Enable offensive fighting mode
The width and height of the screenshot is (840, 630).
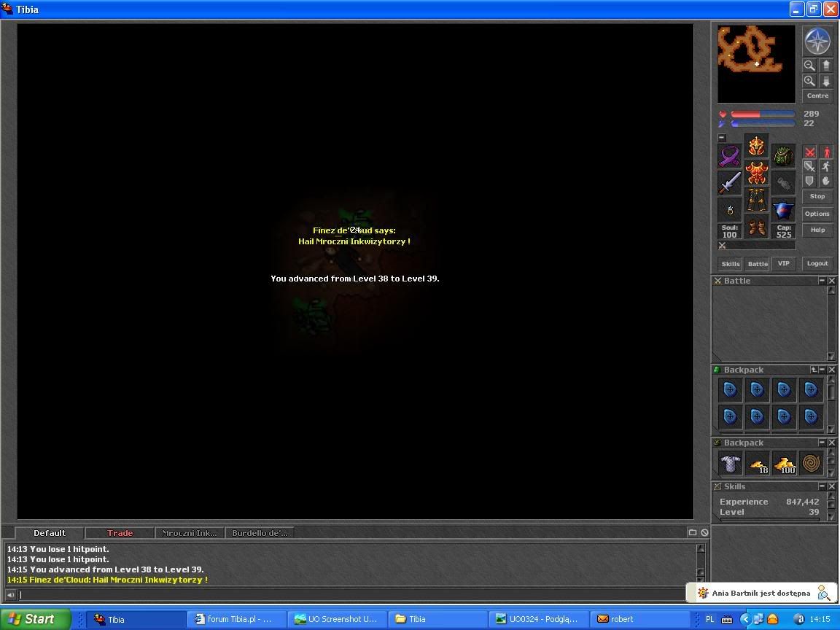[x=809, y=152]
